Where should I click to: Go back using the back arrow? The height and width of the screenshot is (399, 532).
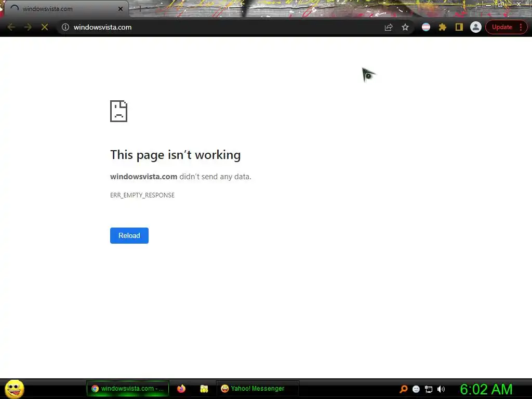coord(11,27)
